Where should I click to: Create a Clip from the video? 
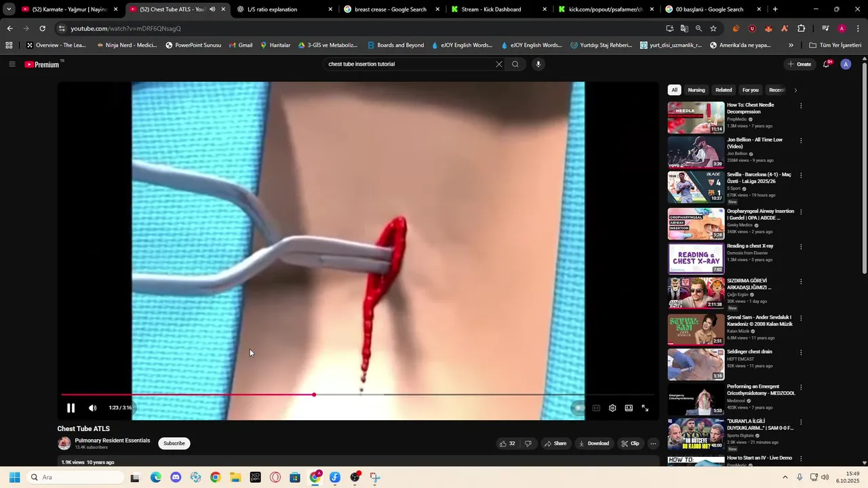(x=630, y=443)
